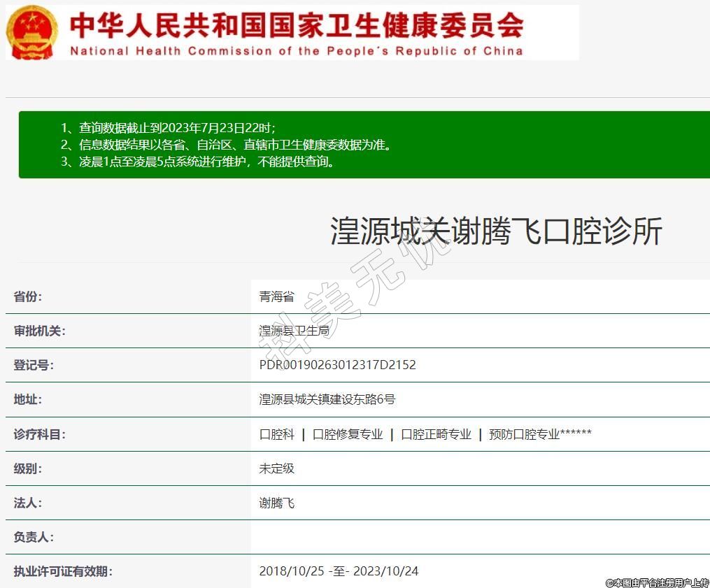710x588 pixels.
Task: Click the 中华人民共和国国家卫生健康委员会 header title
Action: pos(297,25)
